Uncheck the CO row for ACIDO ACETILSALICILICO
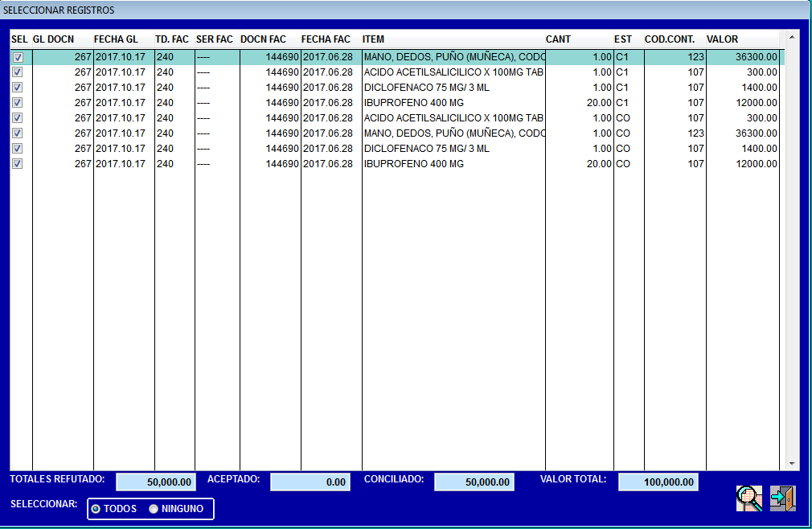812x529 pixels. coord(18,118)
